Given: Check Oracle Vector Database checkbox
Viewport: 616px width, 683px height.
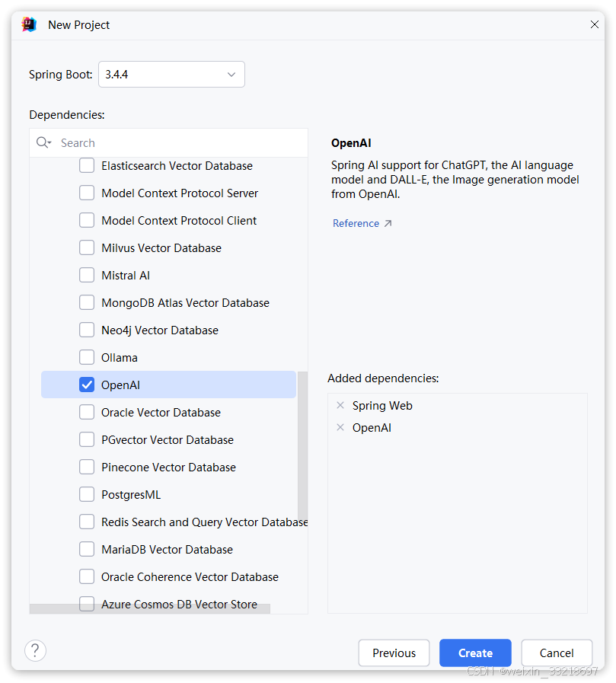Looking at the screenshot, I should [x=87, y=413].
